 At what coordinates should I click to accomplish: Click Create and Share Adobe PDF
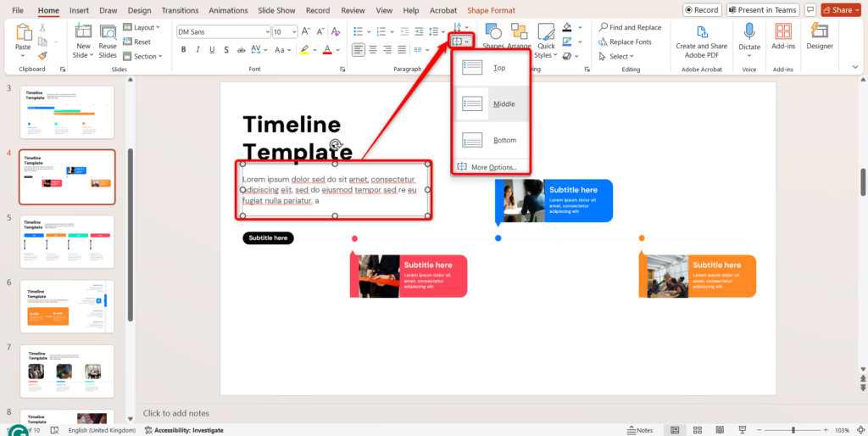[701, 39]
